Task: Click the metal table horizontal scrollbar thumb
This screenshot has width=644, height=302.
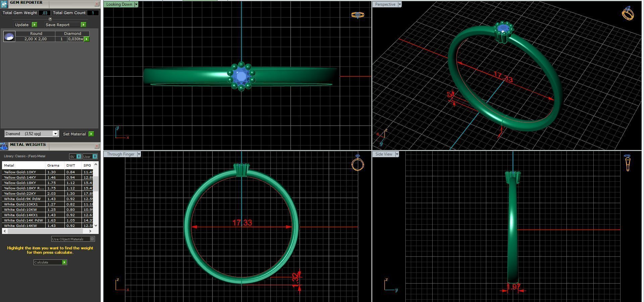Action: 45,231
